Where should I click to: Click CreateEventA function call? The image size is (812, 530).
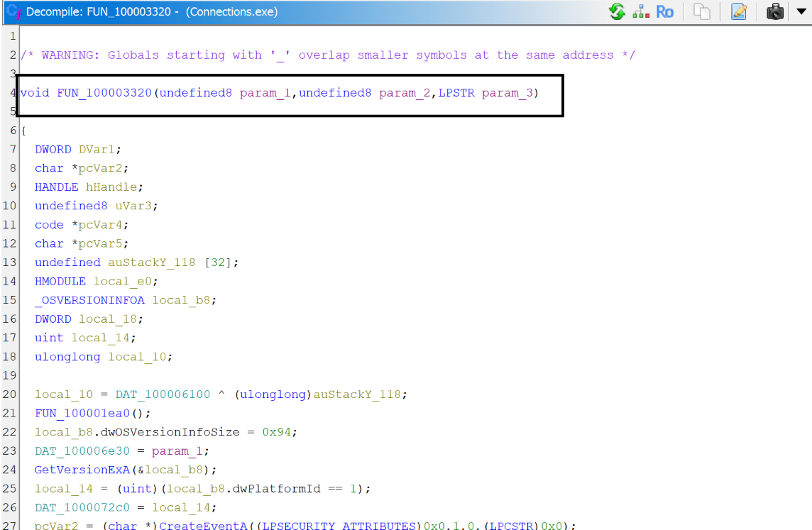point(203,525)
